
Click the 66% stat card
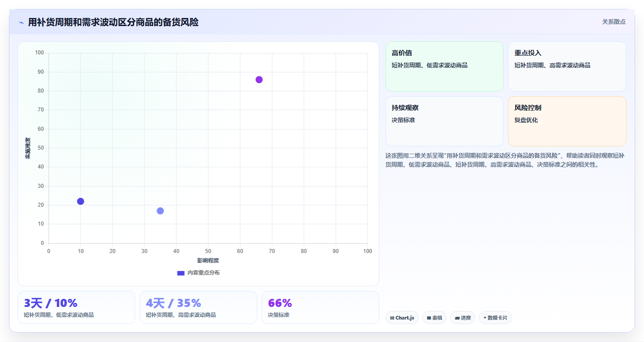320,307
